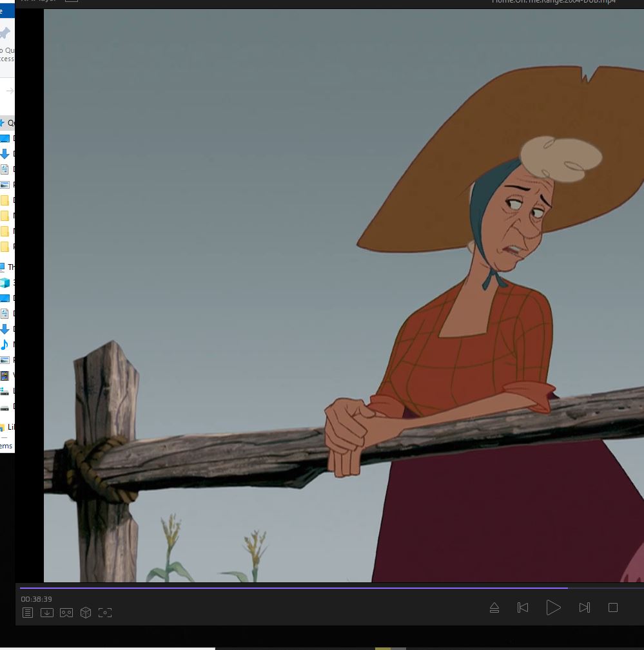
Task: Click the download/save icon in player
Action: click(x=47, y=613)
